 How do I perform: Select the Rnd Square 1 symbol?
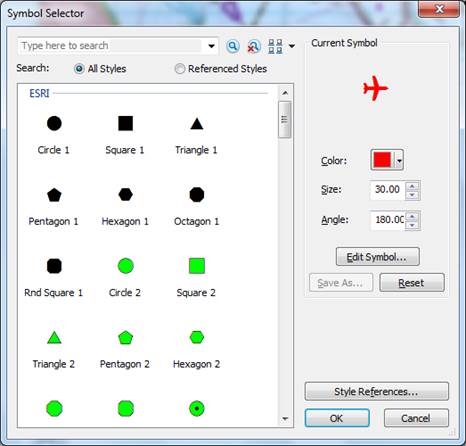(x=54, y=266)
